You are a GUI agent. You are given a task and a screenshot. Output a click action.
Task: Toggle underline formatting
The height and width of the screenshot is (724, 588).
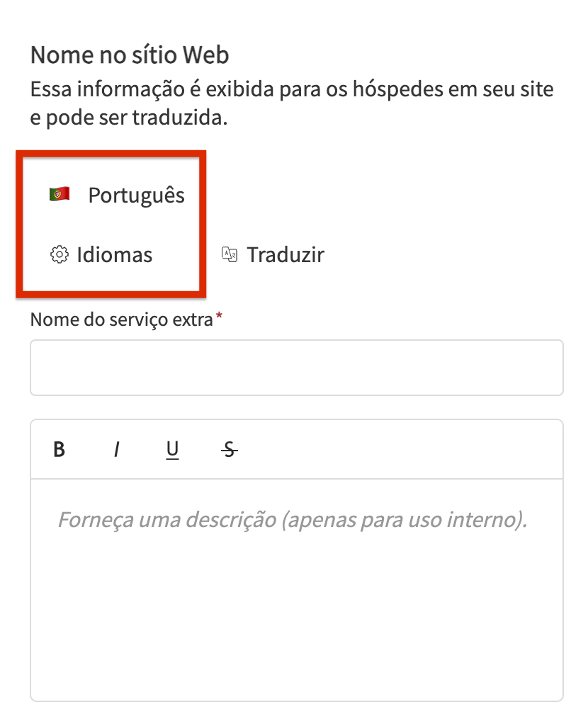click(172, 449)
